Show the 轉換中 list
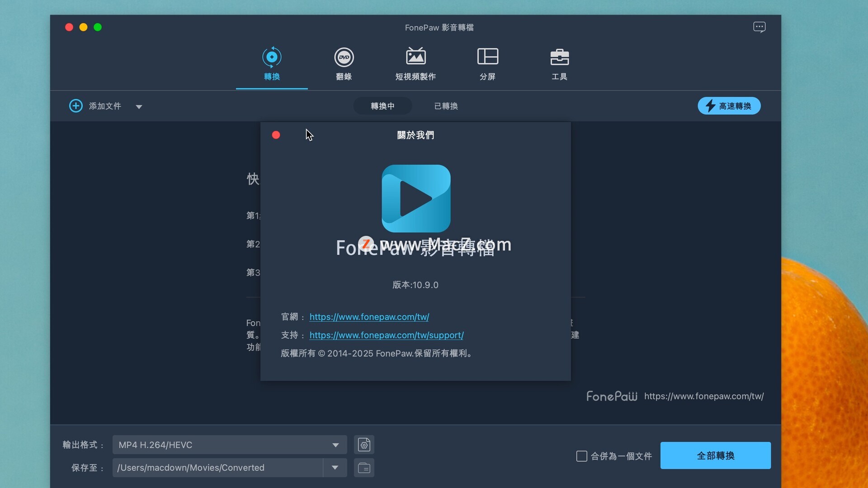 [x=382, y=106]
